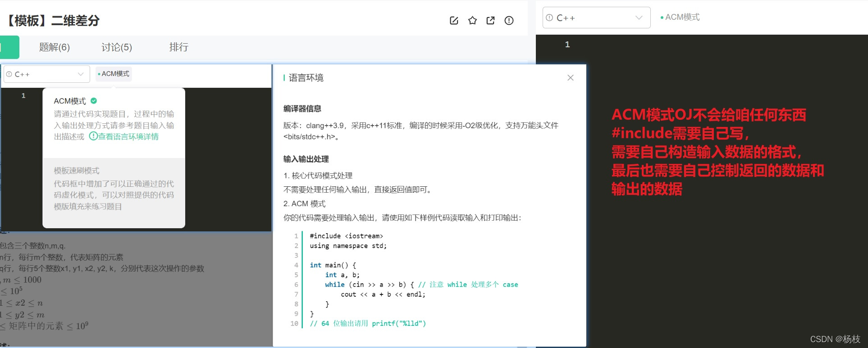Click the 'int main() {' code line

point(333,265)
